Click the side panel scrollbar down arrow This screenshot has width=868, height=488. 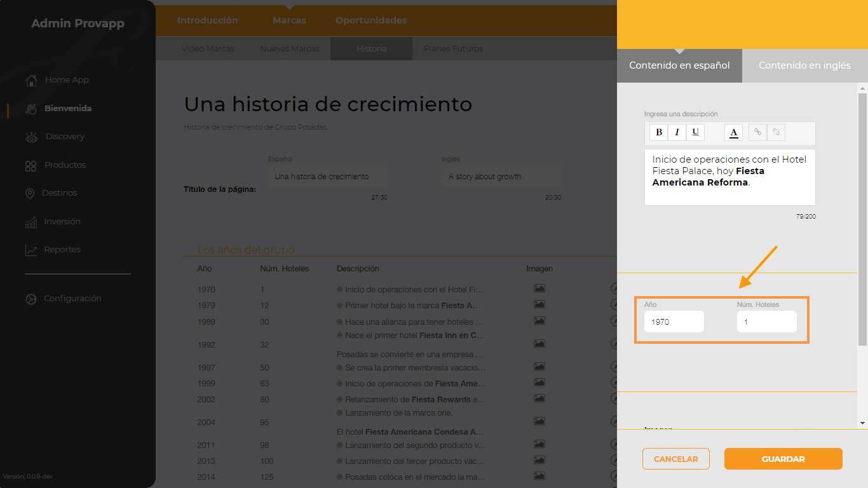tap(862, 423)
